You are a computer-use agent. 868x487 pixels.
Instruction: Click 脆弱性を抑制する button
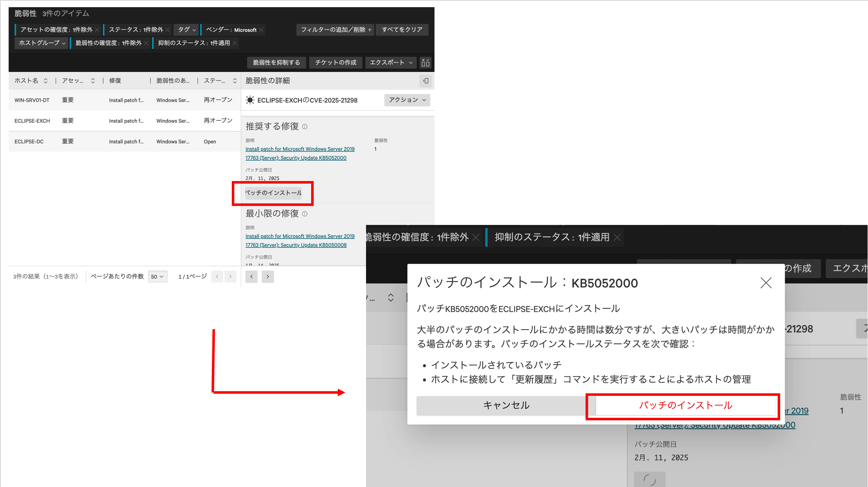click(x=277, y=62)
